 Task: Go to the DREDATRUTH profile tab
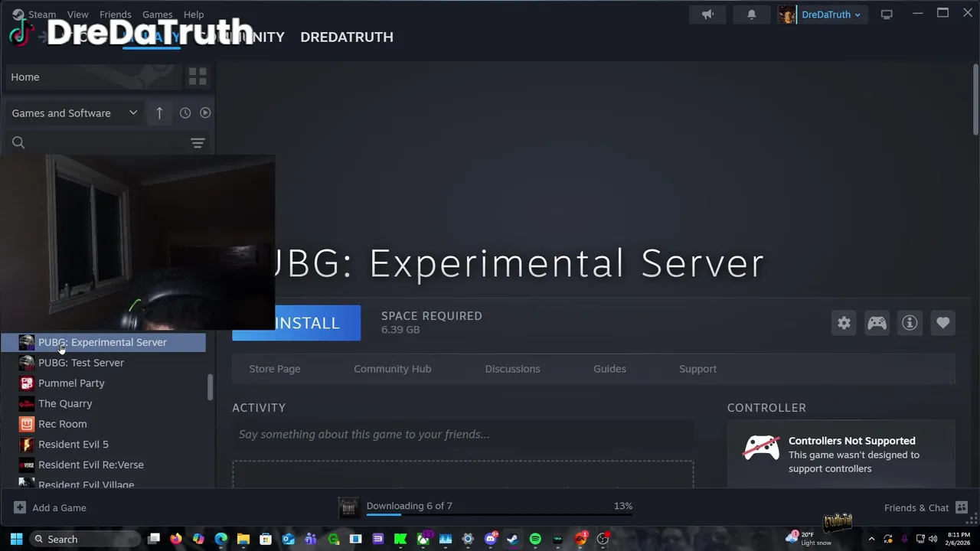click(x=347, y=37)
